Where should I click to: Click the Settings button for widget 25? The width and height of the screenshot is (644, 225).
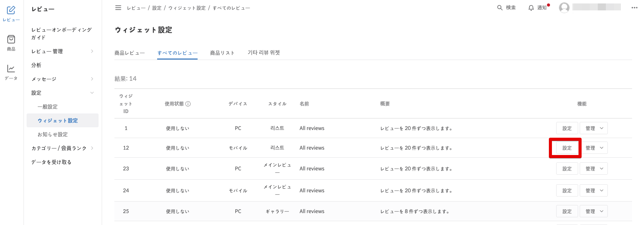(x=567, y=211)
